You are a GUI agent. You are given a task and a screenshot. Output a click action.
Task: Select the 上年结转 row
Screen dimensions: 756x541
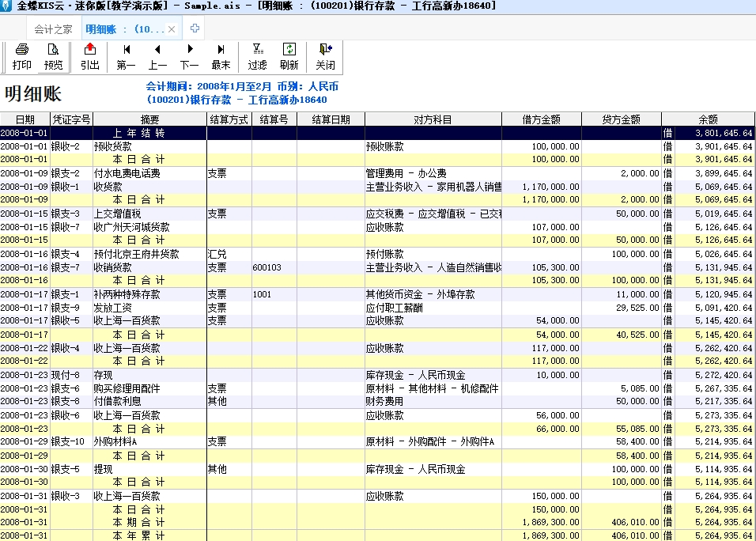[x=377, y=133]
